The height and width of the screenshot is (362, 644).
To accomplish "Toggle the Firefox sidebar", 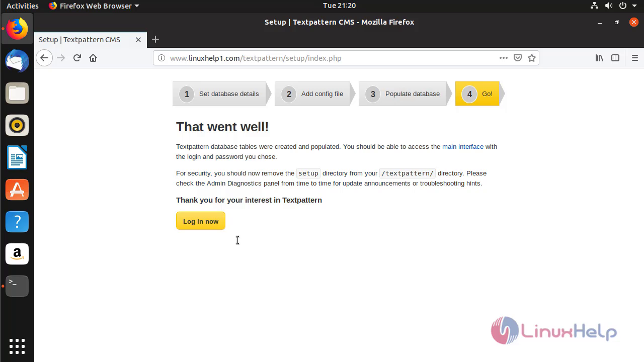I will [615, 58].
